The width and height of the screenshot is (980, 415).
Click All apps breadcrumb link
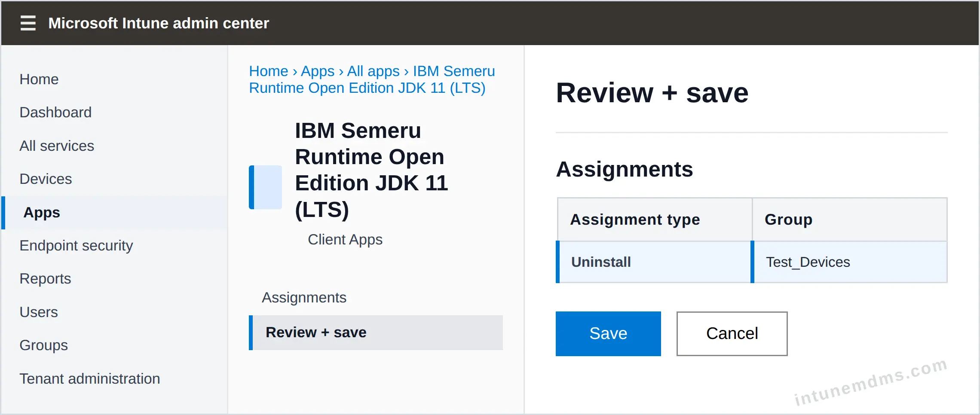click(374, 71)
